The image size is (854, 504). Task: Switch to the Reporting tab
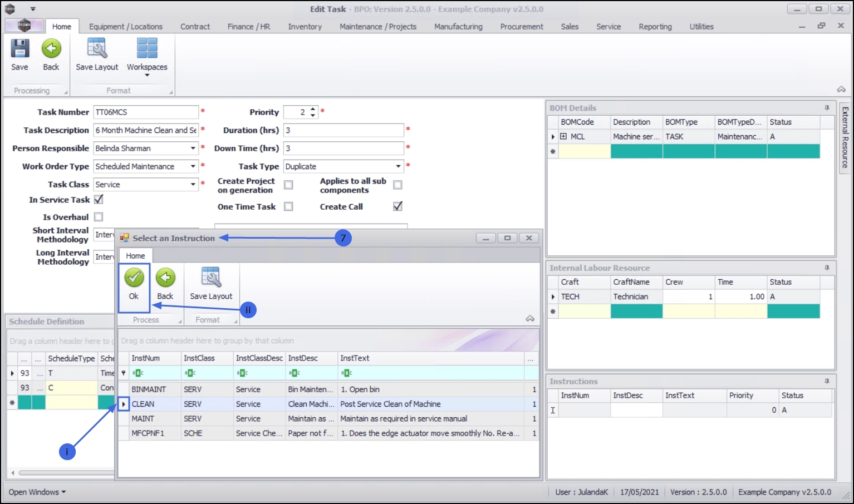tap(655, 27)
